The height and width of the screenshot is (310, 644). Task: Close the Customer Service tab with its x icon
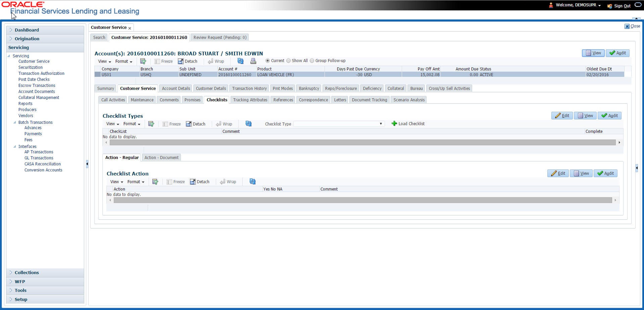130,28
